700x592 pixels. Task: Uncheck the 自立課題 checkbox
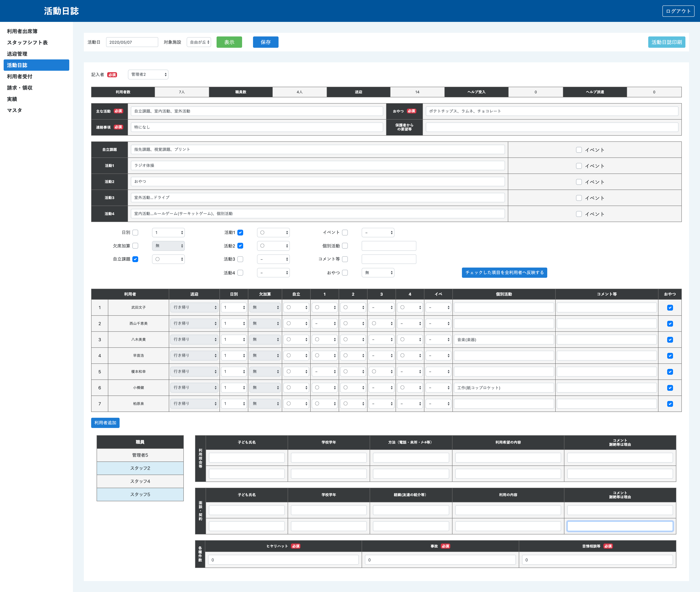135,259
